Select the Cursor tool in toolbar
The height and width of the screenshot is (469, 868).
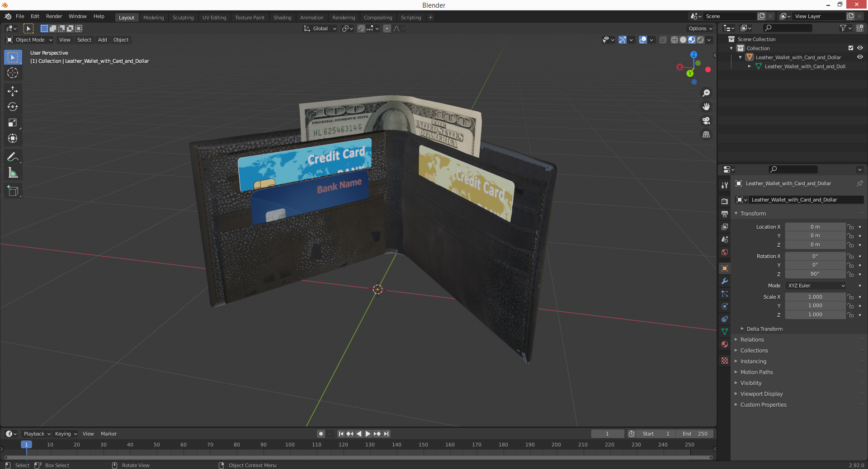click(x=13, y=73)
